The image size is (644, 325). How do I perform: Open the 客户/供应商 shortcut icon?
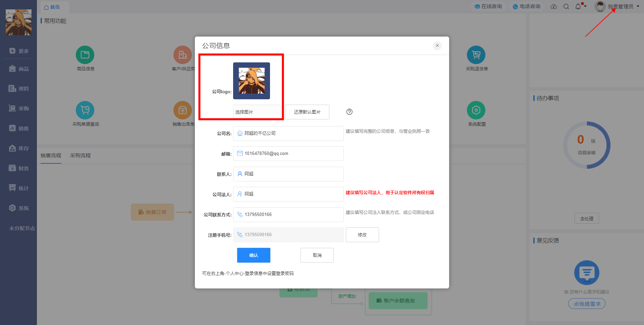[182, 55]
